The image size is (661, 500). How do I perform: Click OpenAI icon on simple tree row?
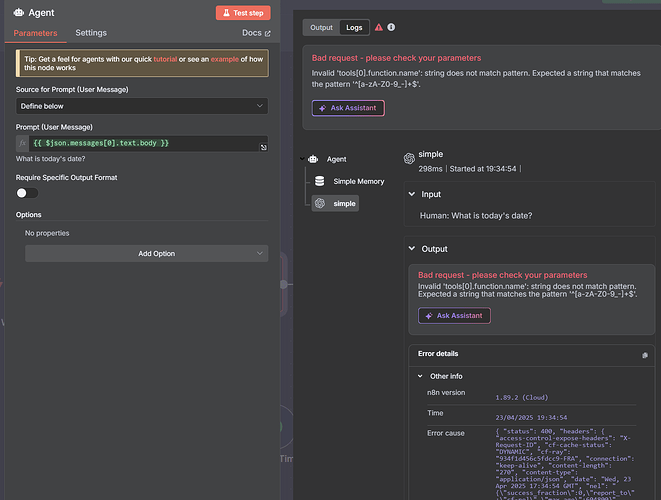pyautogui.click(x=320, y=203)
